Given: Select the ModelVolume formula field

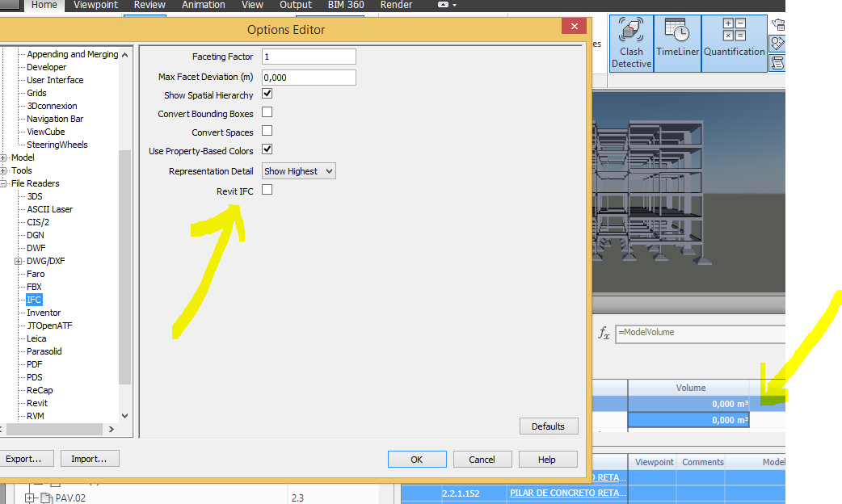Looking at the screenshot, I should (700, 332).
